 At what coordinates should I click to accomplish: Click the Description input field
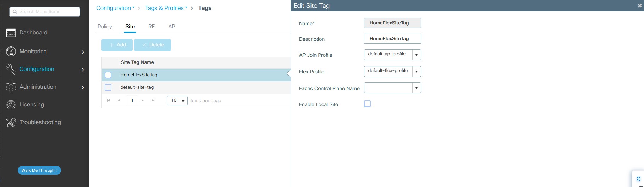pyautogui.click(x=392, y=39)
